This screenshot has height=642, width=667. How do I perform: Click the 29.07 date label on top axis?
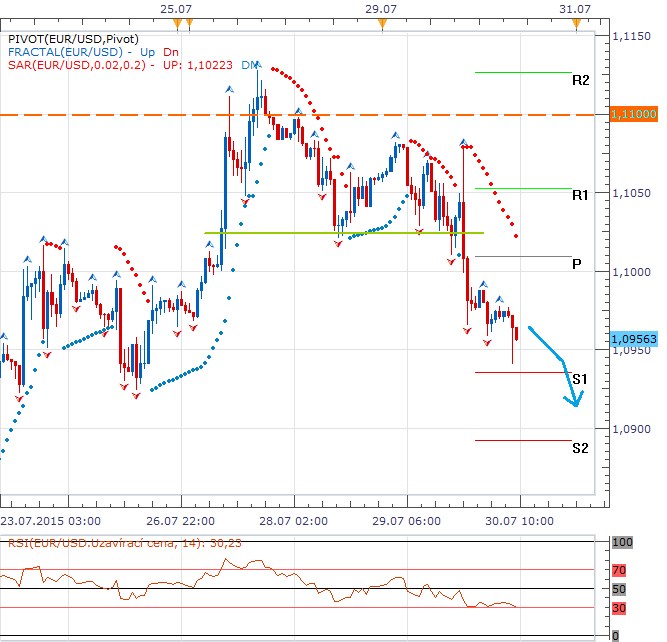[381, 9]
